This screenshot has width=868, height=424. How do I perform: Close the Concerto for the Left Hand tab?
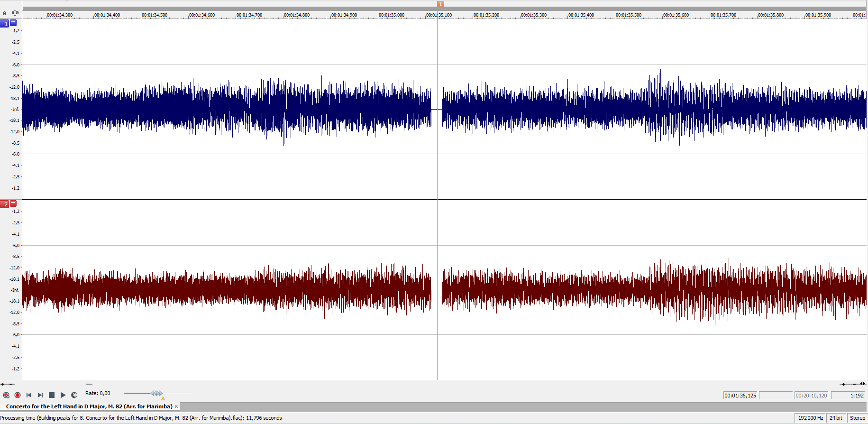coord(176,406)
